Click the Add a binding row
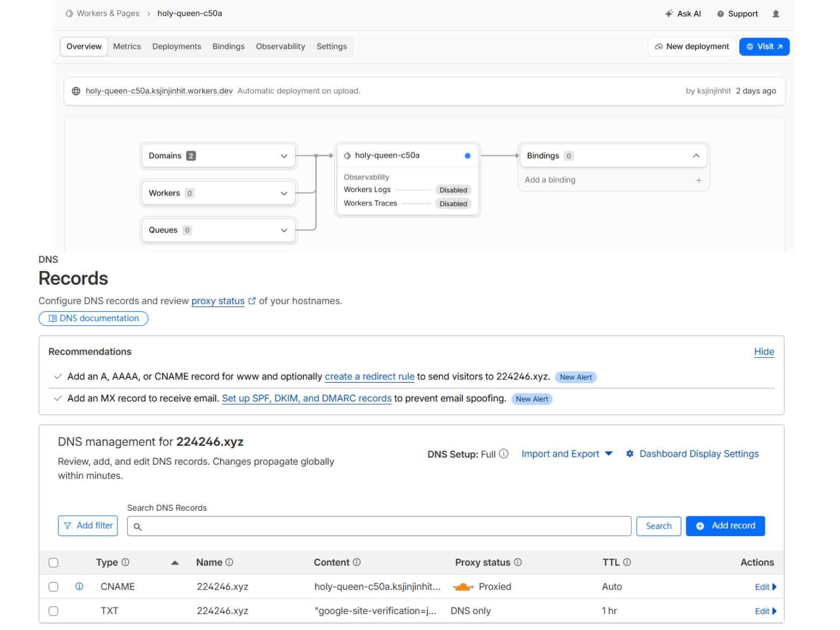Viewport: 840px width, 630px height. click(613, 180)
